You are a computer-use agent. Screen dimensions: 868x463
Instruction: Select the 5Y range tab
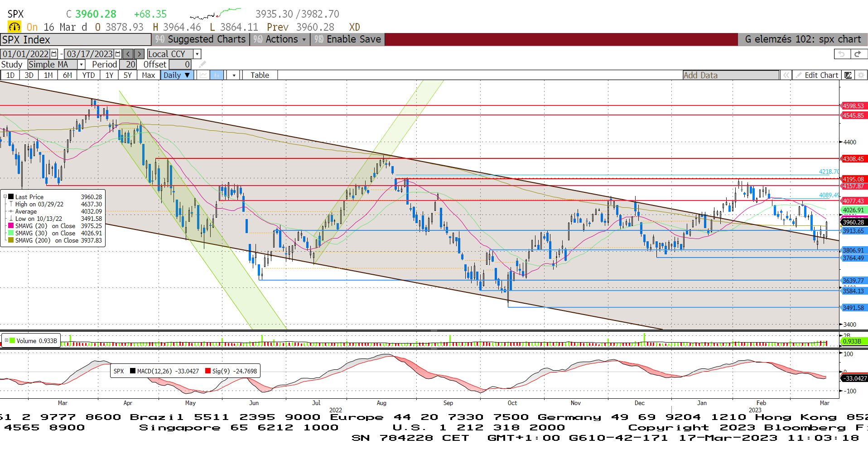[x=128, y=75]
